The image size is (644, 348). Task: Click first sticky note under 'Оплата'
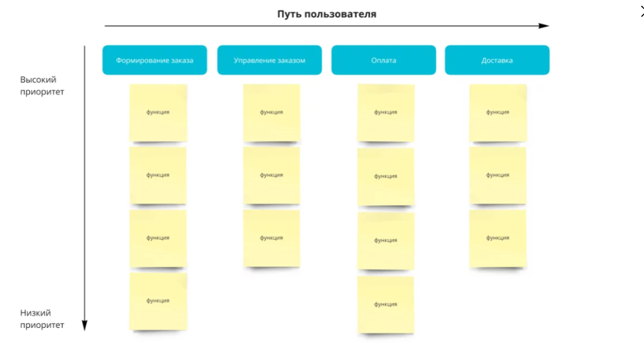pyautogui.click(x=386, y=113)
